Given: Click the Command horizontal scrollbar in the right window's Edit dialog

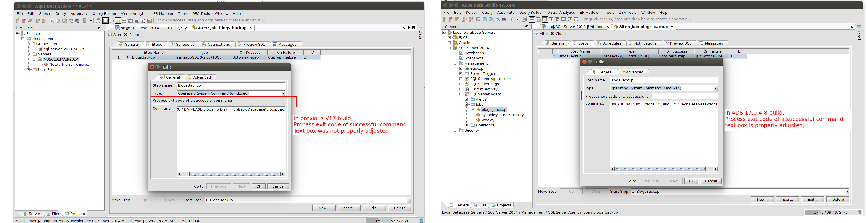Looking at the screenshot, I should [x=664, y=169].
